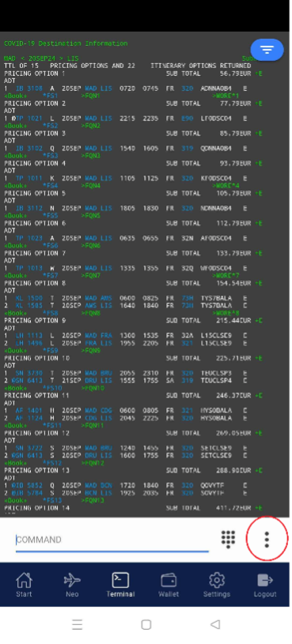Viewport: 292px width, 644px height.
Task: Click the 215.44EUR sub total
Action: click(x=233, y=321)
